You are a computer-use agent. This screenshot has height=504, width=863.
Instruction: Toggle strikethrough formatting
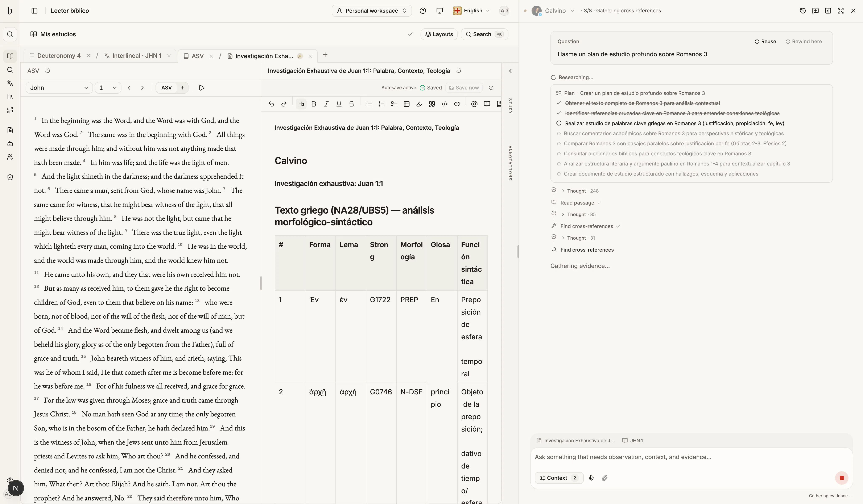tap(352, 104)
